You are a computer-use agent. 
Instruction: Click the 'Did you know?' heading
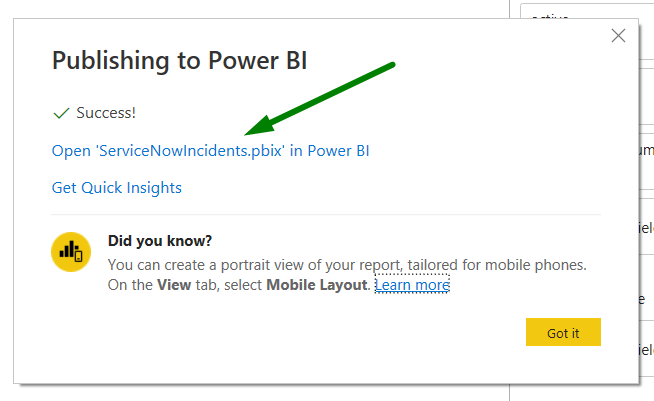tap(160, 241)
